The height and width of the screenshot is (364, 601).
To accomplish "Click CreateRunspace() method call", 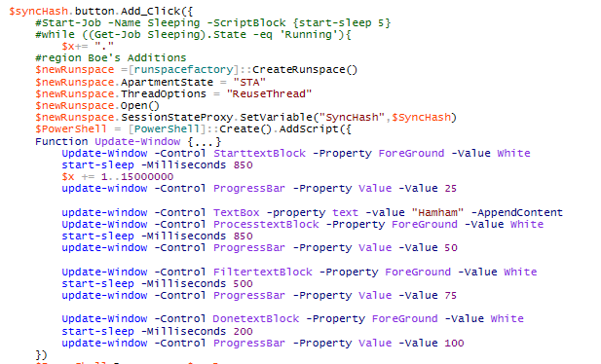I will click(305, 70).
